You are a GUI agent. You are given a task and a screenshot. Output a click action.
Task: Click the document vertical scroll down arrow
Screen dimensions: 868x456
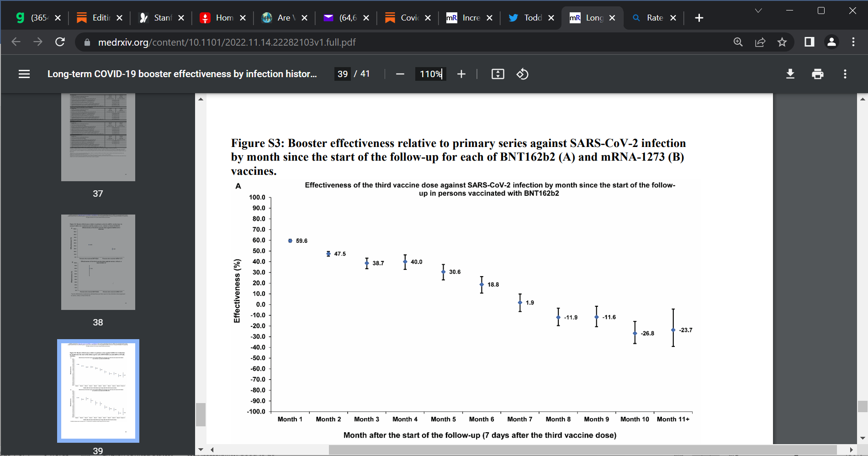tap(863, 438)
